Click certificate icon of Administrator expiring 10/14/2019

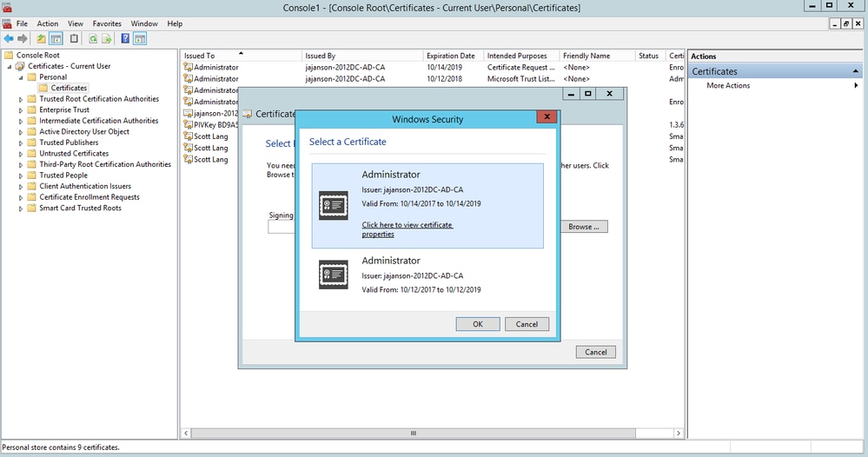189,67
